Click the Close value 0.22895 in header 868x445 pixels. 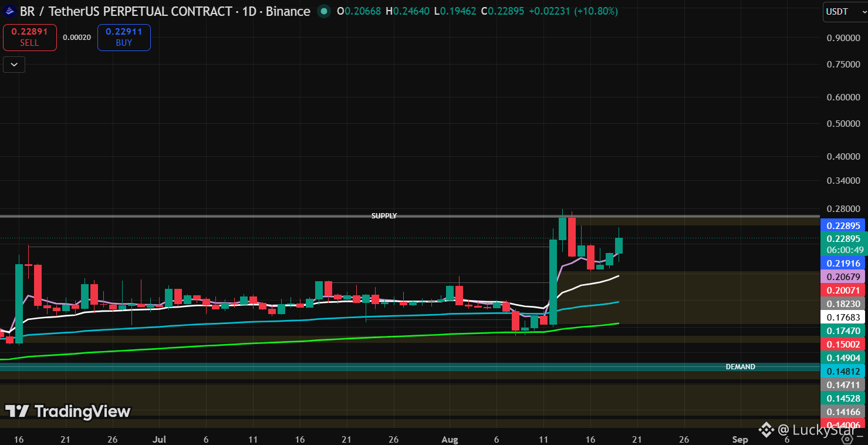point(507,11)
